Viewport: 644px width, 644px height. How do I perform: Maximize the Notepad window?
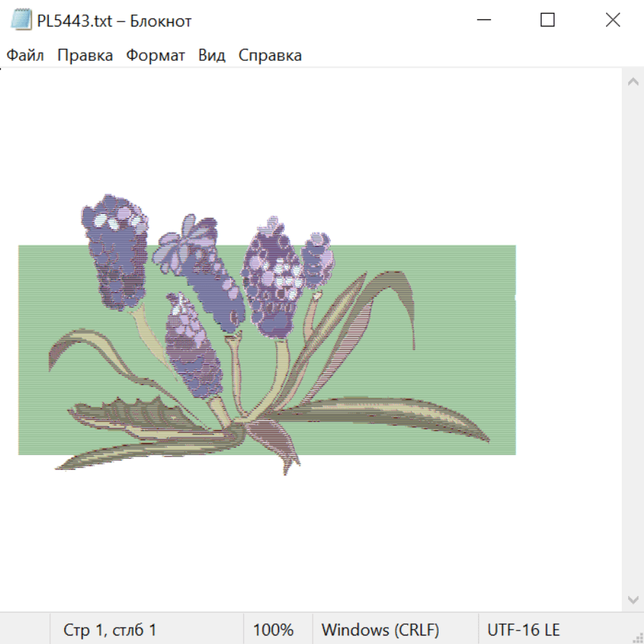(x=547, y=20)
